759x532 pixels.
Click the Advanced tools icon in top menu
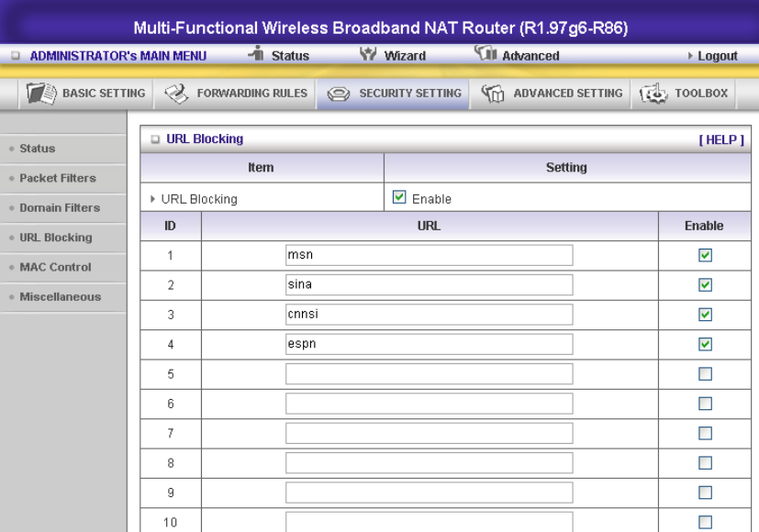pyautogui.click(x=486, y=52)
